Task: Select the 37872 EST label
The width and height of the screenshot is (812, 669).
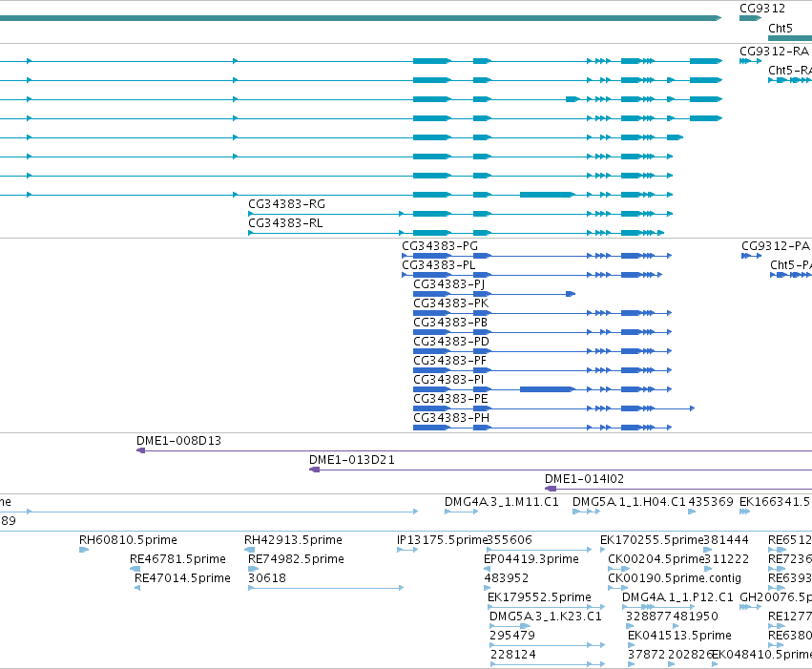Action: (646, 656)
